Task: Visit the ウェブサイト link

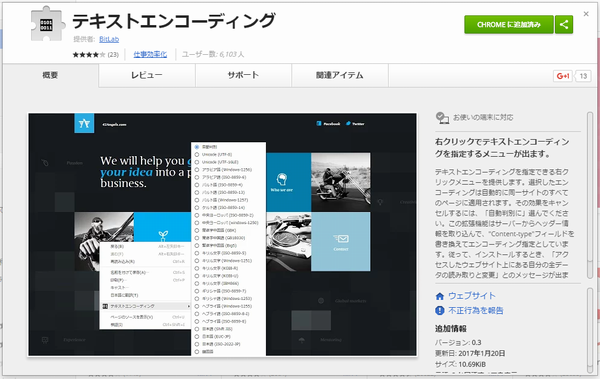Action: 471,296
